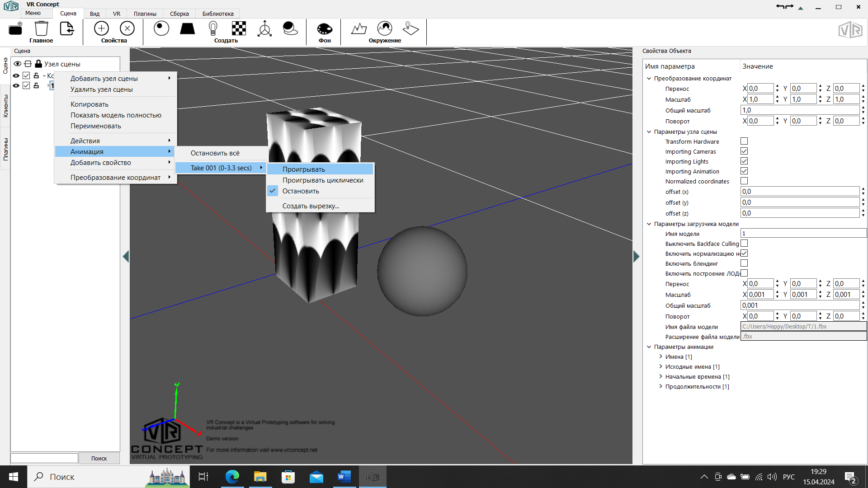This screenshot has height=488, width=868.
Task: Open Microsoft Edge from taskbar
Action: 232,477
